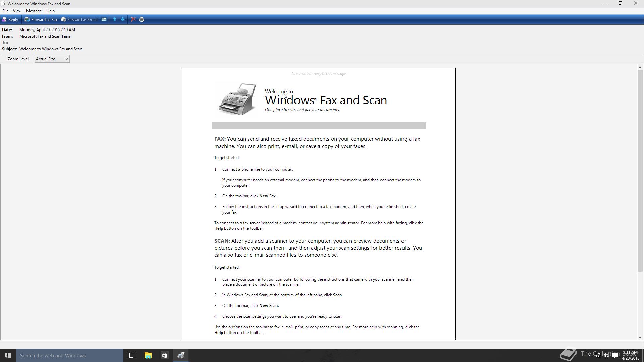This screenshot has width=644, height=362.
Task: Click the date 'Monday, April 20, 2015 7:10 AM'
Action: pos(47,30)
